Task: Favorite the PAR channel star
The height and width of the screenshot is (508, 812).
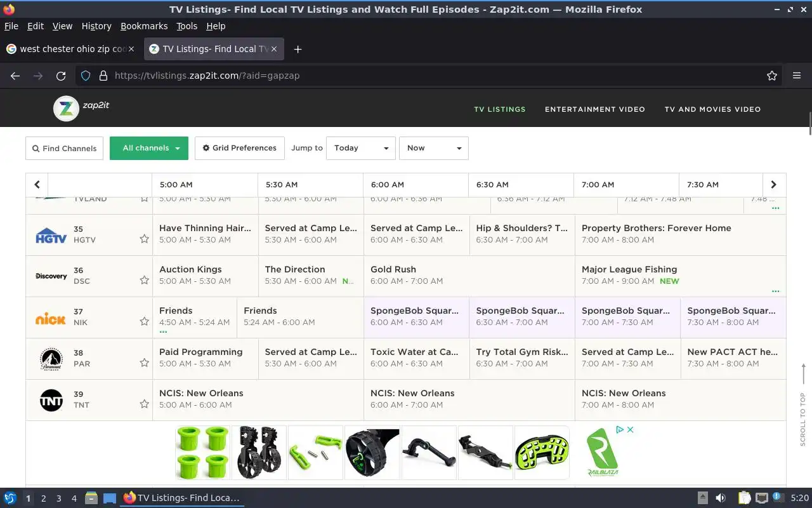Action: (144, 363)
